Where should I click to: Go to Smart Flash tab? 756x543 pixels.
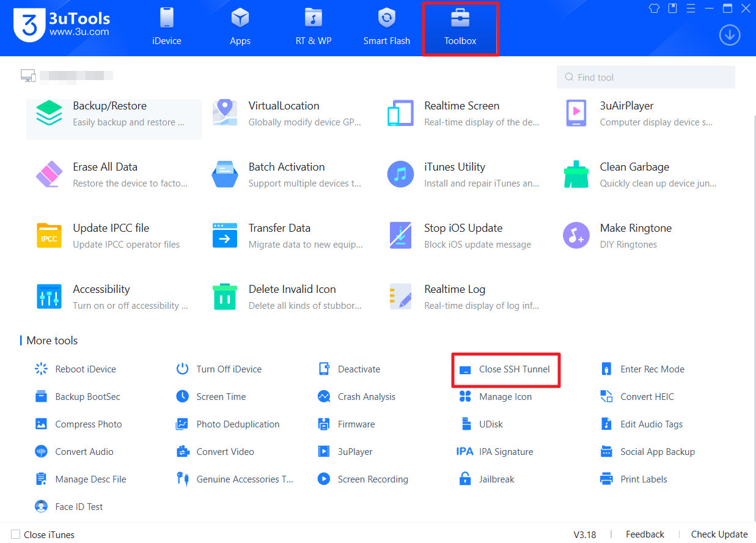pos(387,28)
